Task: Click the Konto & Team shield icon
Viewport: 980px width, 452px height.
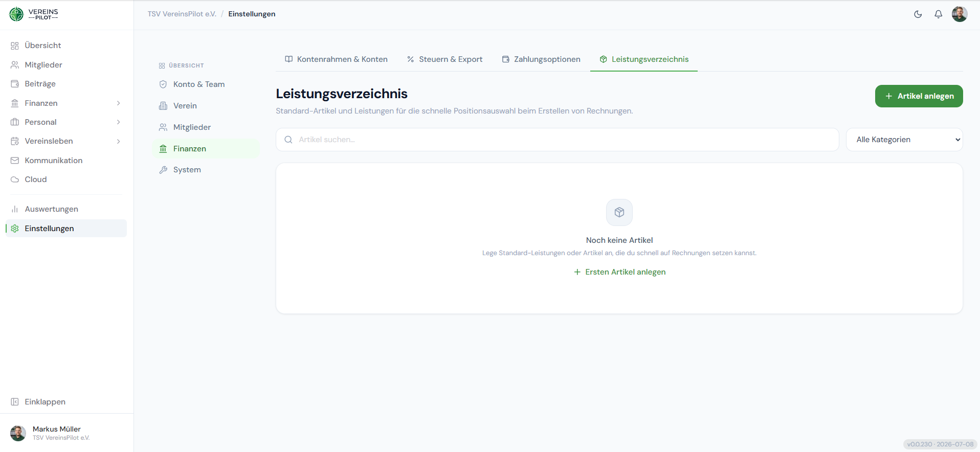Action: tap(163, 84)
